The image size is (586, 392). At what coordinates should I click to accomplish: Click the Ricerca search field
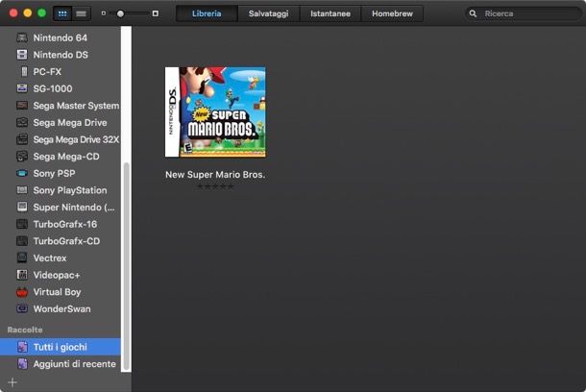[524, 13]
